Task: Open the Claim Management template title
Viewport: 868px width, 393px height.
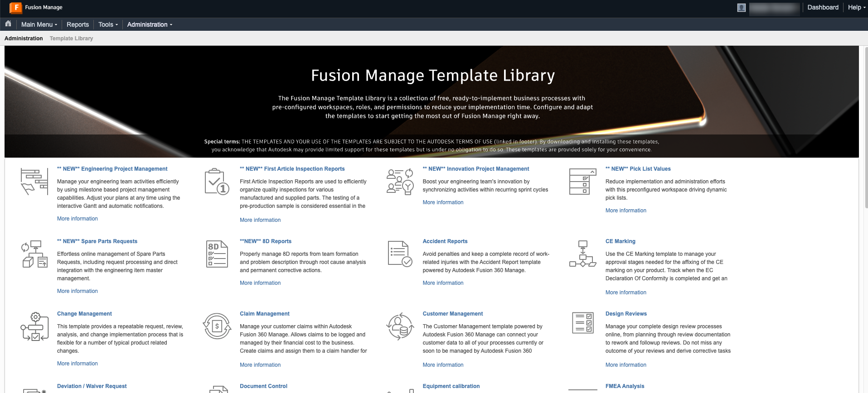Action: tap(264, 314)
